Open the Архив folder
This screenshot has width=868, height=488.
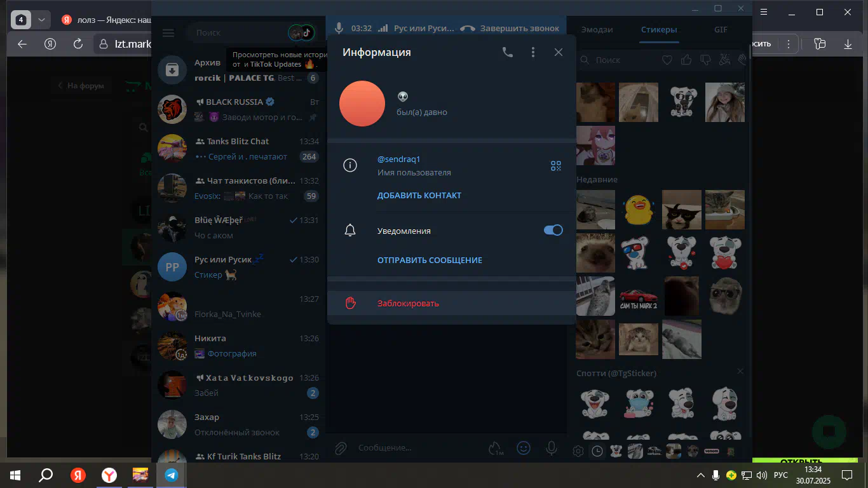coord(238,70)
